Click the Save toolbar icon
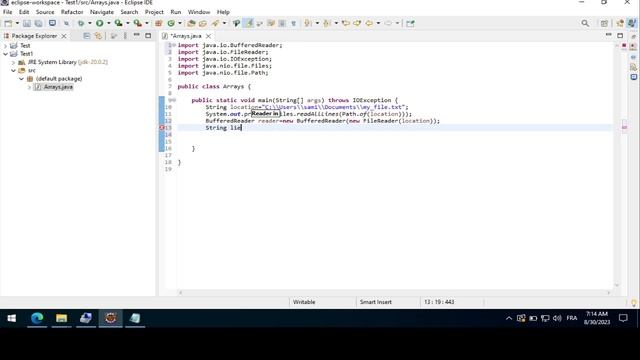 [x=27, y=23]
